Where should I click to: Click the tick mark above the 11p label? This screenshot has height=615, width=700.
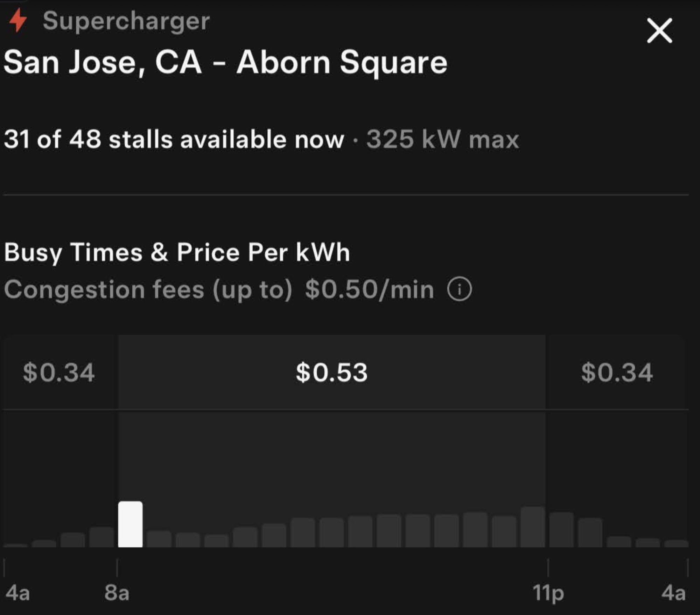pos(548,568)
